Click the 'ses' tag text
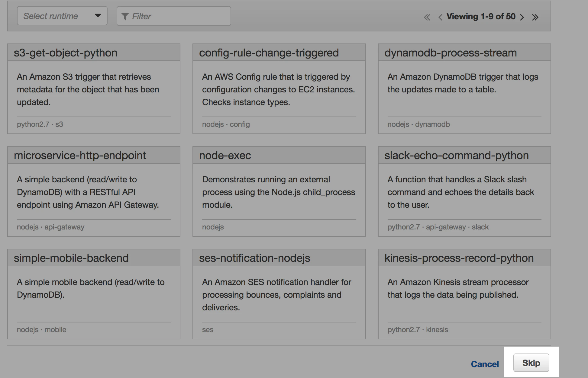This screenshot has height=378, width=588. (208, 330)
